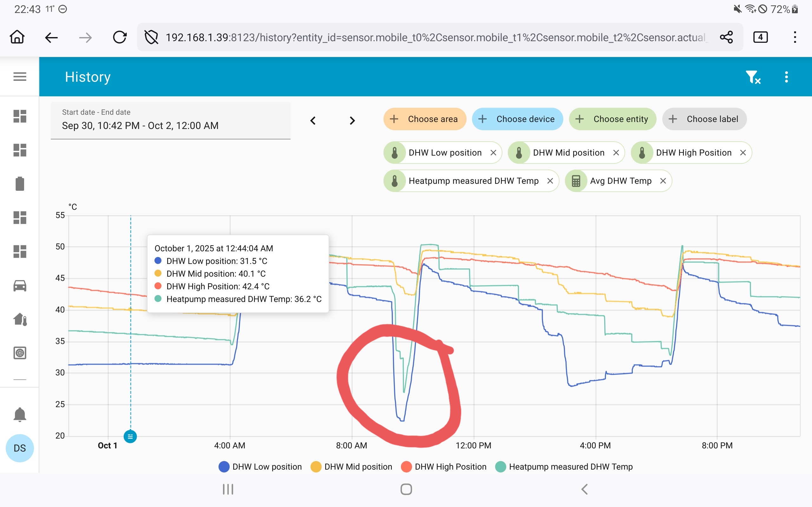Click the chart's blue timeline marker handle
This screenshot has width=812, height=507.
[x=130, y=437]
